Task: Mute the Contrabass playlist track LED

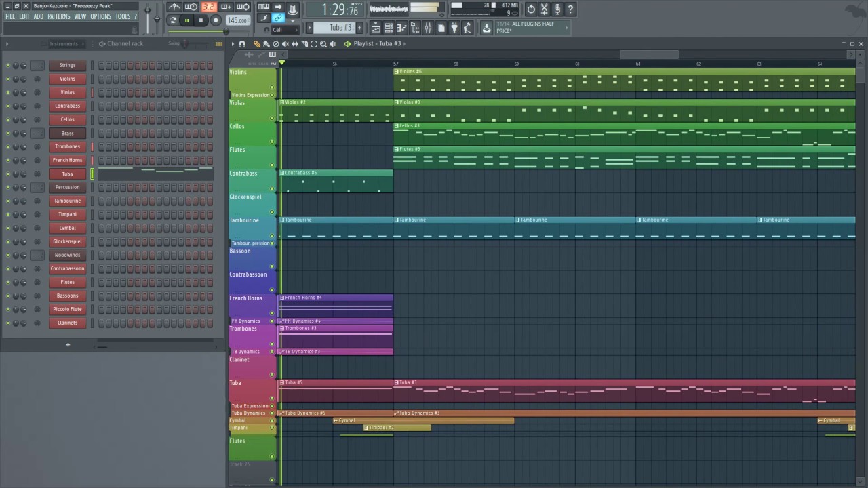Action: click(273, 189)
